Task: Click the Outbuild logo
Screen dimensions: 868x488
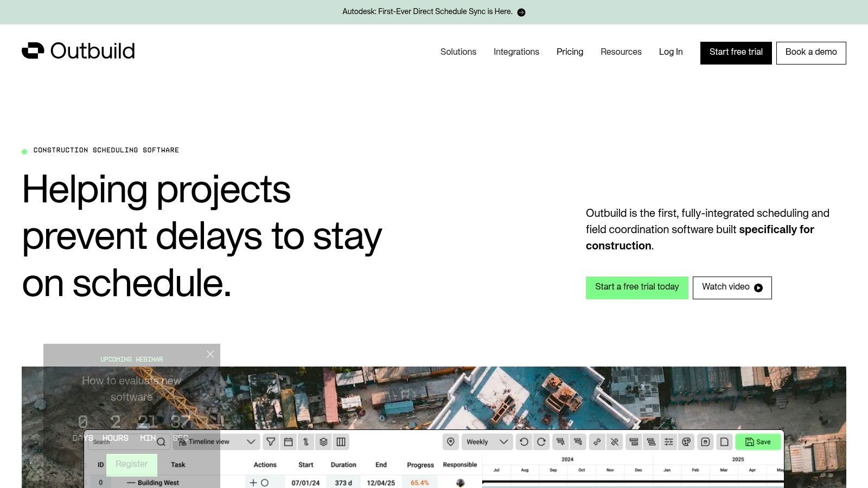Action: 78,51
